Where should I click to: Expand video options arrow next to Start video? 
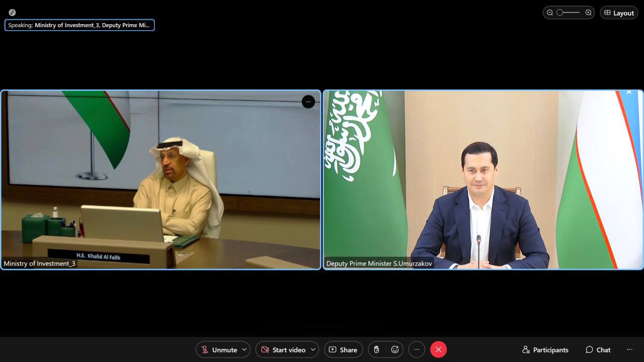pyautogui.click(x=313, y=349)
